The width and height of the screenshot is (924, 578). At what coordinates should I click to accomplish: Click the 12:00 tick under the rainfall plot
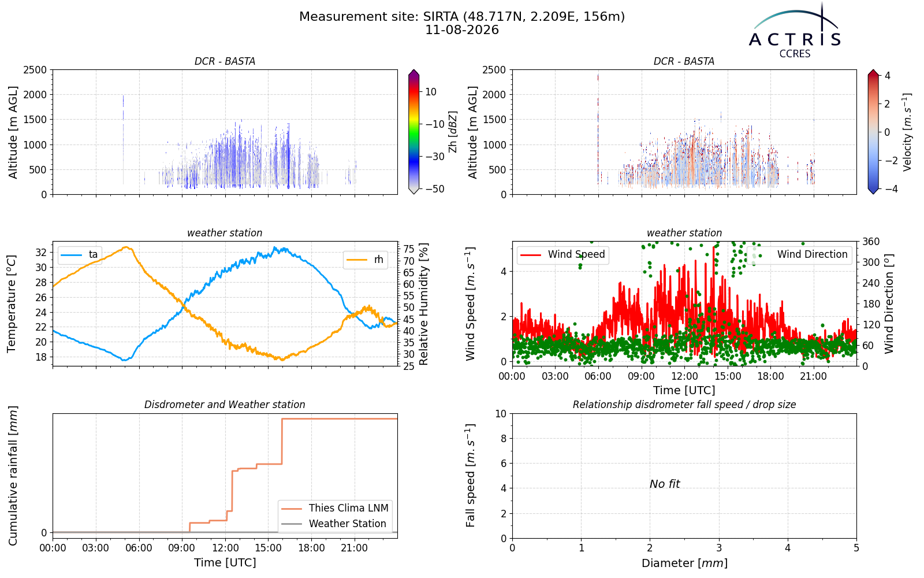(225, 548)
